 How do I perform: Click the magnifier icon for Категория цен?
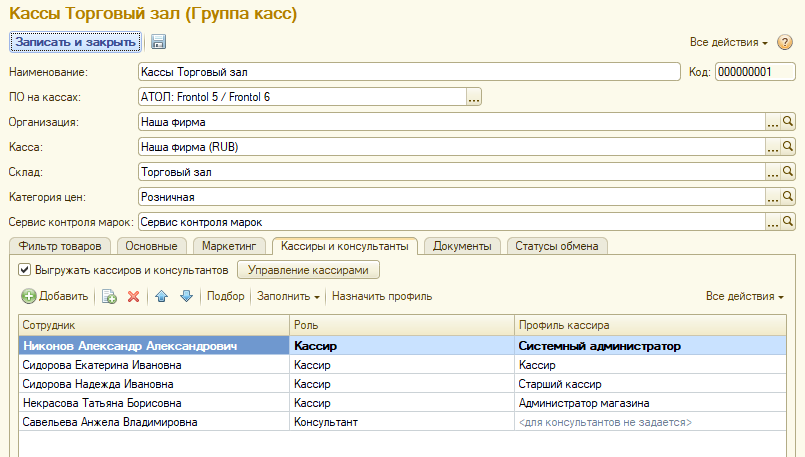click(788, 197)
